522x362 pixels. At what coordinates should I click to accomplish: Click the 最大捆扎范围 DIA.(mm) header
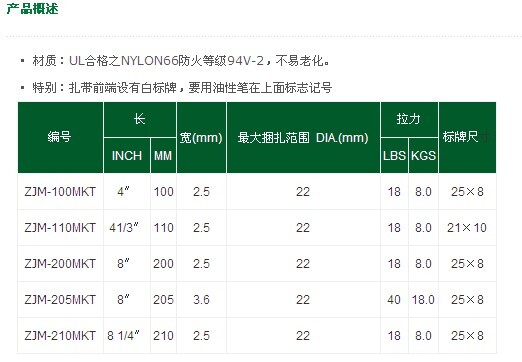coord(303,137)
